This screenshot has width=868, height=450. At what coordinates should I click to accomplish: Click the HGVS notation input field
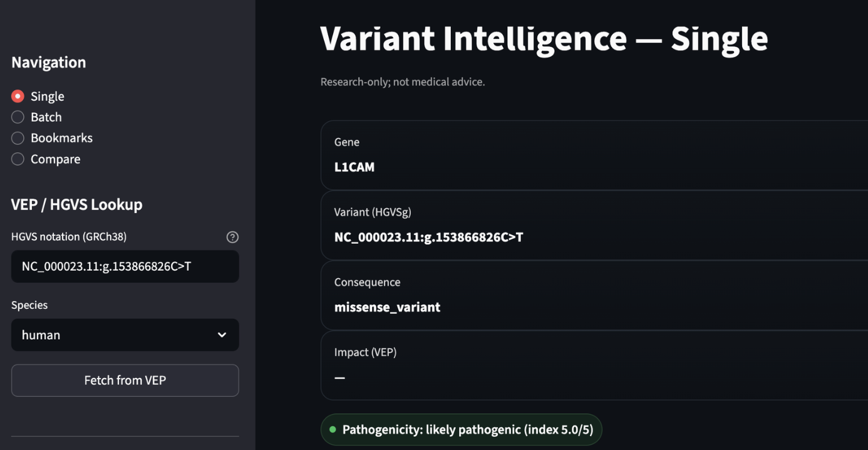click(125, 266)
